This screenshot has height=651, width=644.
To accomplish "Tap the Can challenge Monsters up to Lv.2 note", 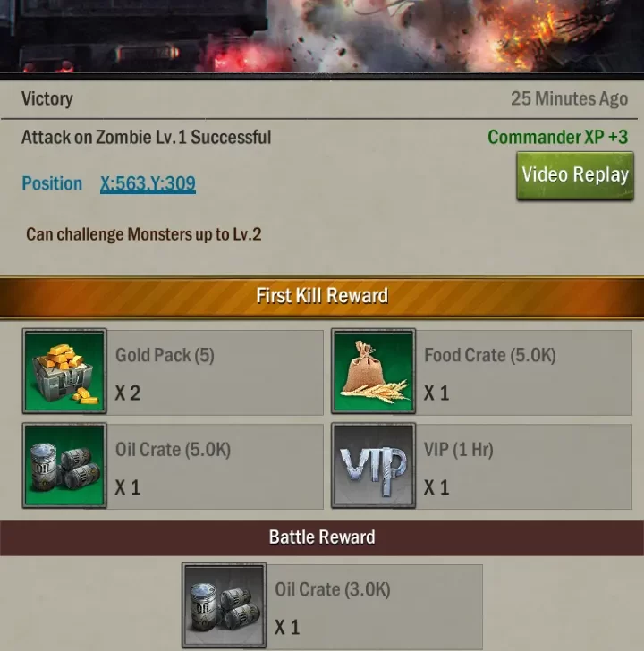I will tap(144, 234).
